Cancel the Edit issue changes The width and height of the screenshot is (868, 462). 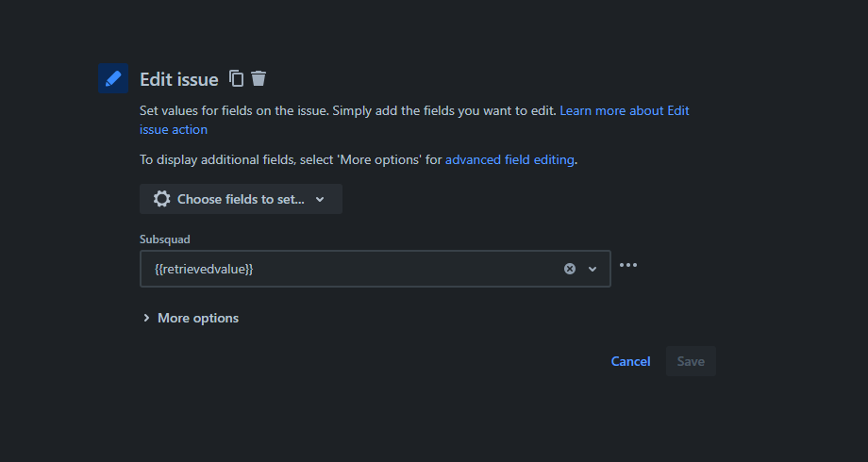[x=630, y=361]
